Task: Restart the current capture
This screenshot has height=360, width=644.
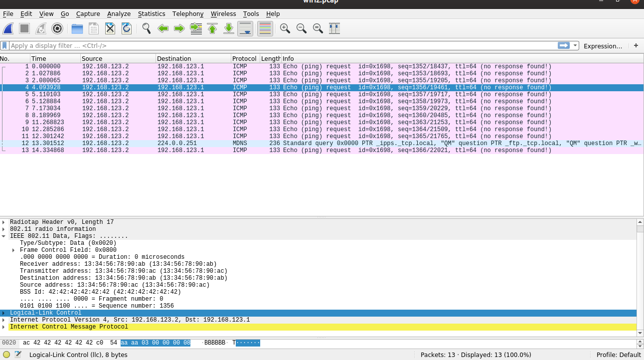Action: click(x=40, y=28)
